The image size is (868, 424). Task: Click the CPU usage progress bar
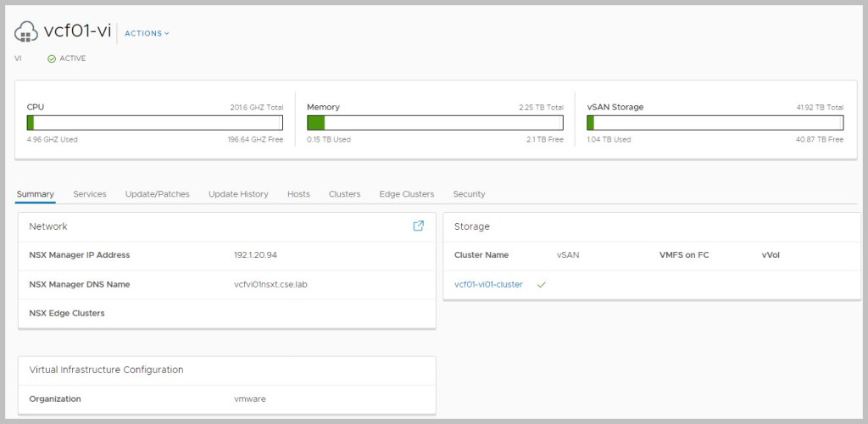tap(155, 123)
